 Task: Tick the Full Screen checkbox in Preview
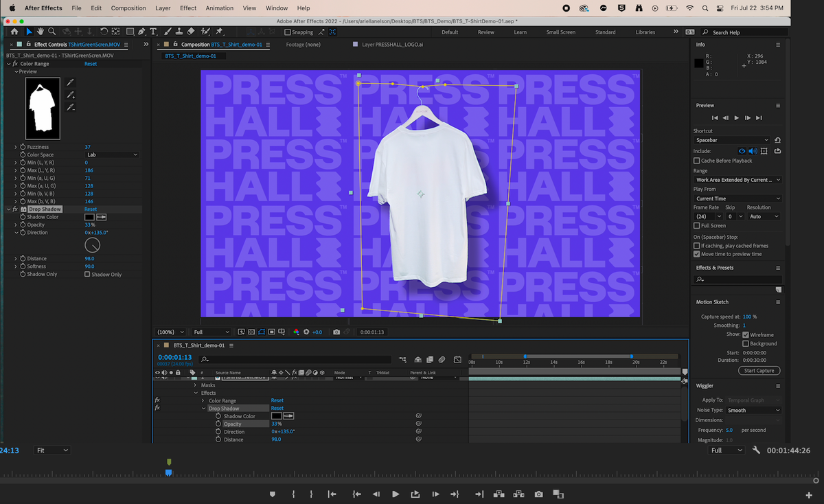click(x=697, y=225)
